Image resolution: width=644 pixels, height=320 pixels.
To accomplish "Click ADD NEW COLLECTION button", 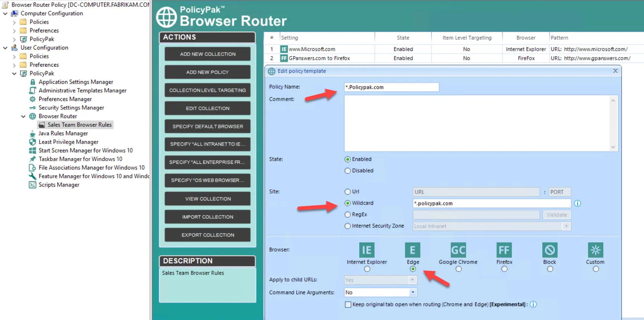I will click(x=208, y=54).
